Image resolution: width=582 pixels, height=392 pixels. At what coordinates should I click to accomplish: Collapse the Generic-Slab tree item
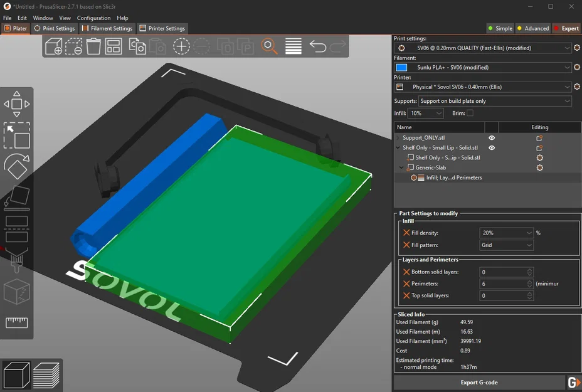[x=401, y=168]
